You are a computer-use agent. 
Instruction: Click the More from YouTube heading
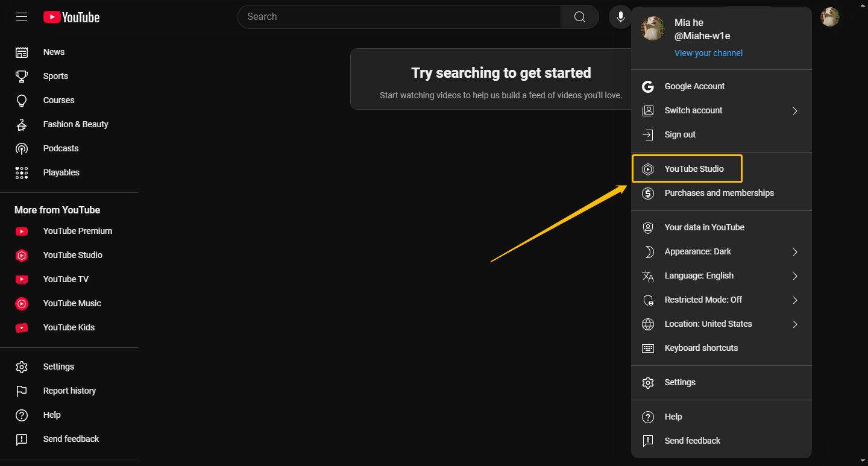coord(57,210)
